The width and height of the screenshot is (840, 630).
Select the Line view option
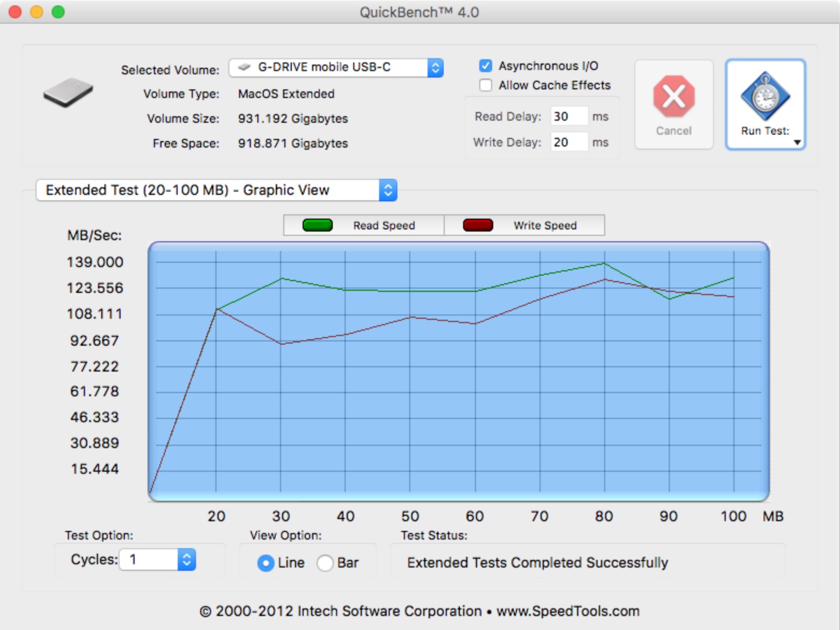[266, 563]
